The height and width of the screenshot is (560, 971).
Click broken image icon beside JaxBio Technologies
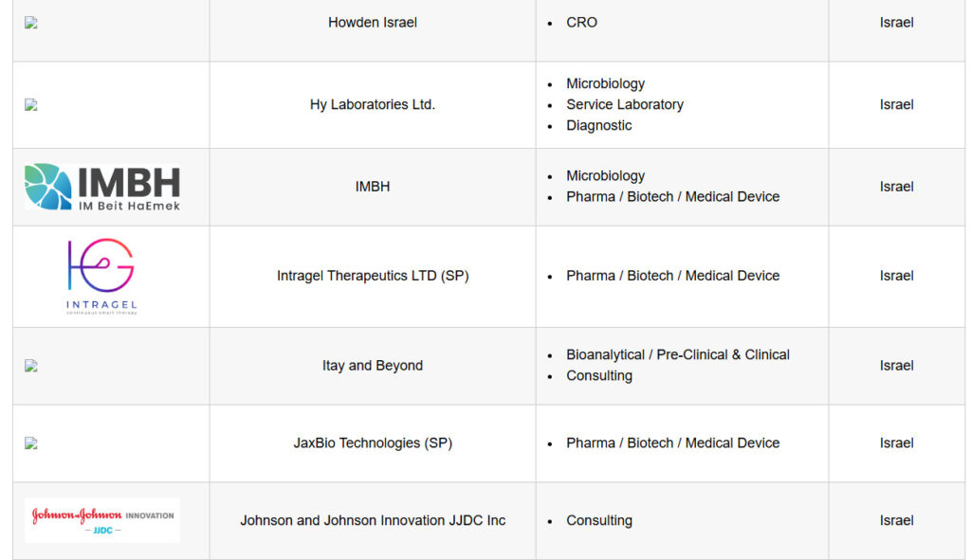(x=31, y=443)
